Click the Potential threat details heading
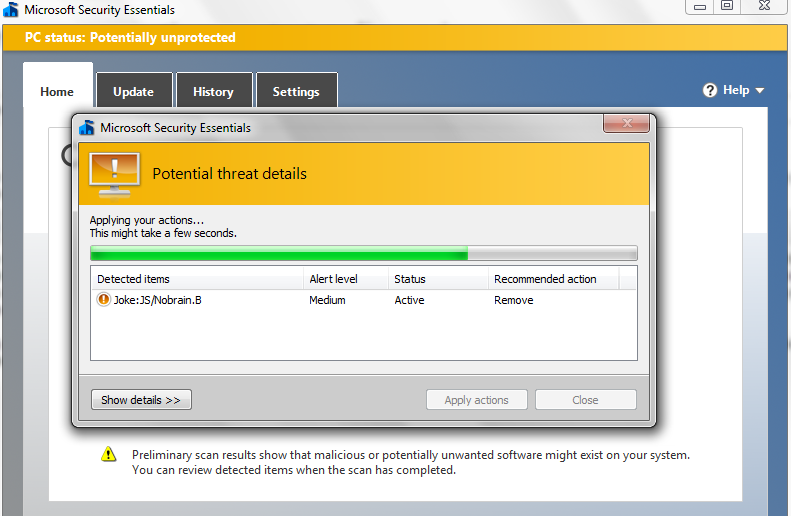Image resolution: width=791 pixels, height=516 pixels. click(230, 174)
